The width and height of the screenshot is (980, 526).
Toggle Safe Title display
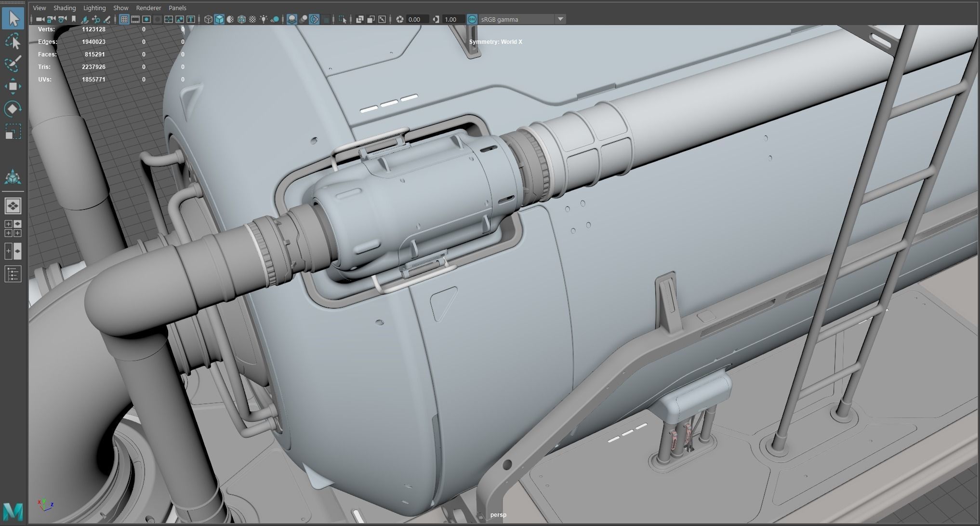[191, 19]
